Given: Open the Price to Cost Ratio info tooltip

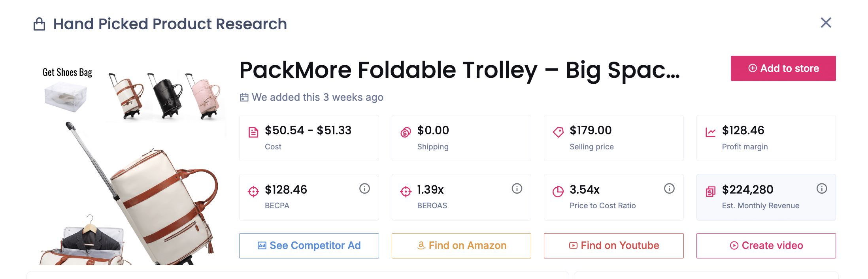Looking at the screenshot, I should pyautogui.click(x=669, y=189).
